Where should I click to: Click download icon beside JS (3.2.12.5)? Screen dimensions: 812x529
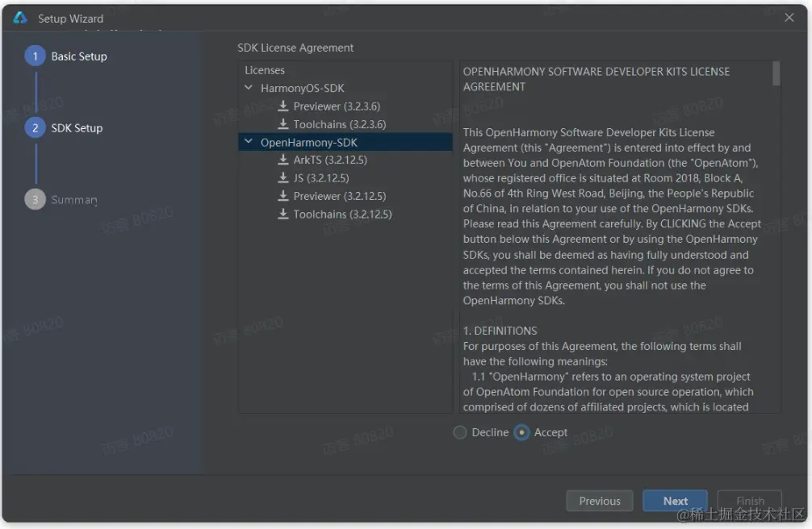tap(283, 177)
